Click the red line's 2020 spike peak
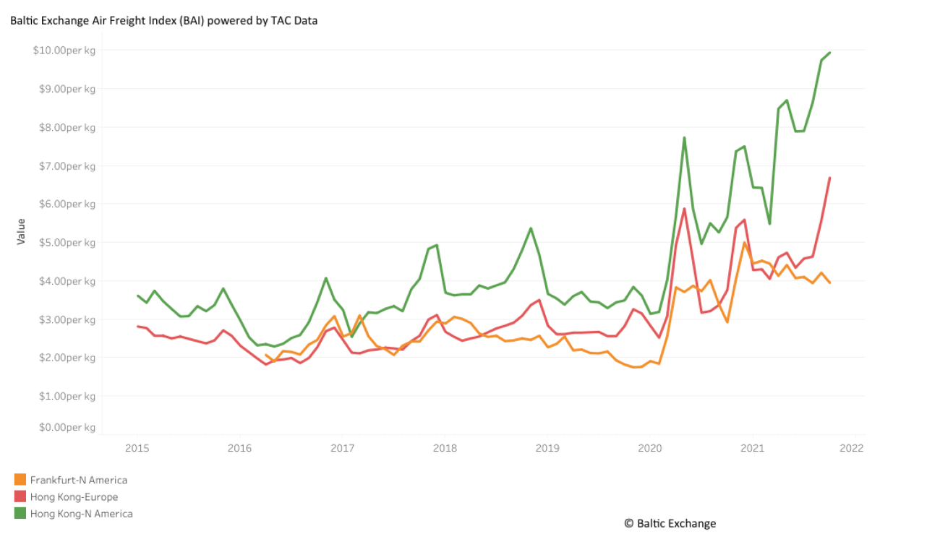This screenshot has width=940, height=560. [684, 209]
